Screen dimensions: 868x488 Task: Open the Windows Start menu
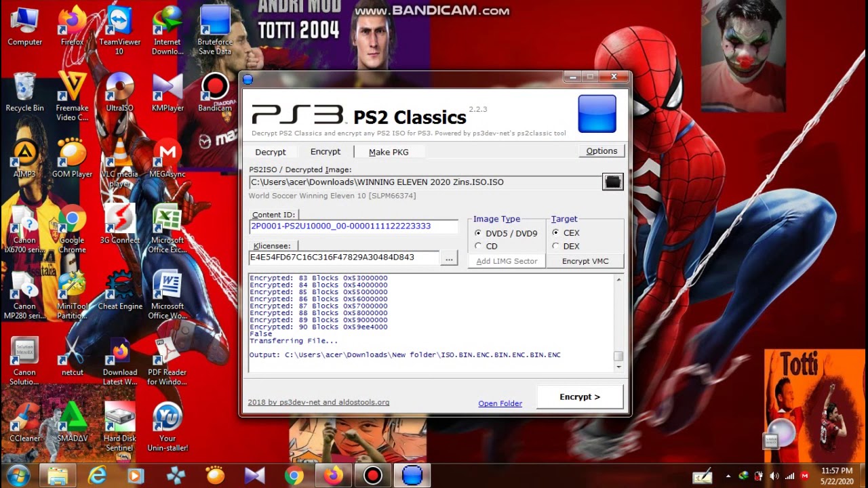tap(18, 475)
